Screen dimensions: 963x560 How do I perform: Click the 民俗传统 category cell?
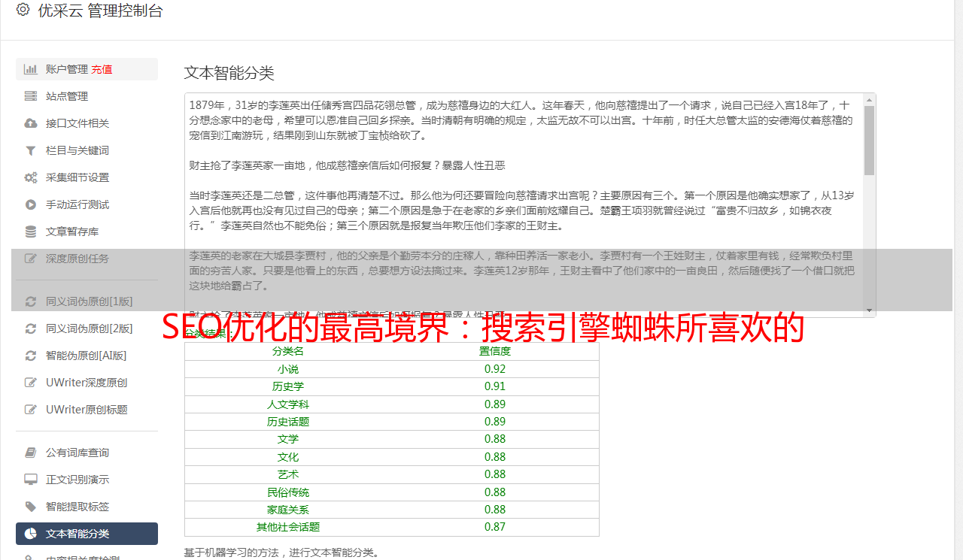(x=288, y=492)
